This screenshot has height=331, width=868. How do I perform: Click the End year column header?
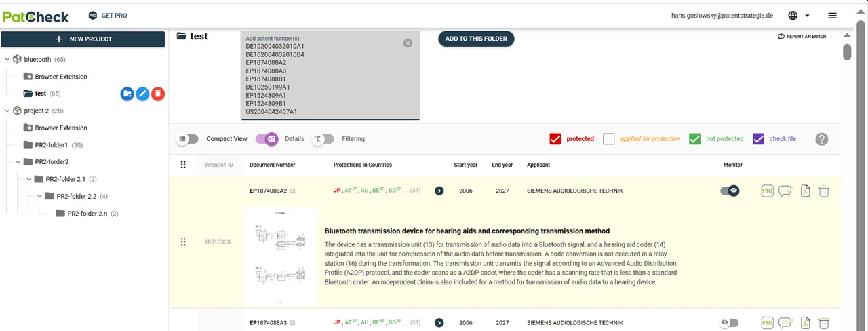click(x=502, y=165)
